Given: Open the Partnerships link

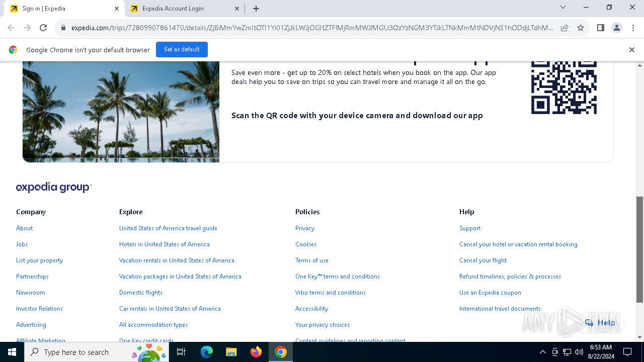Looking at the screenshot, I should point(32,277).
